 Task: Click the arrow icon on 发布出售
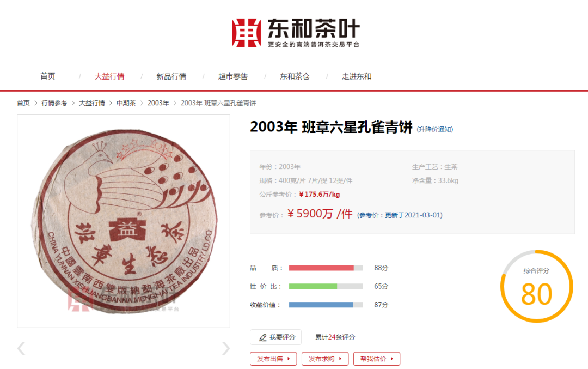tap(289, 359)
